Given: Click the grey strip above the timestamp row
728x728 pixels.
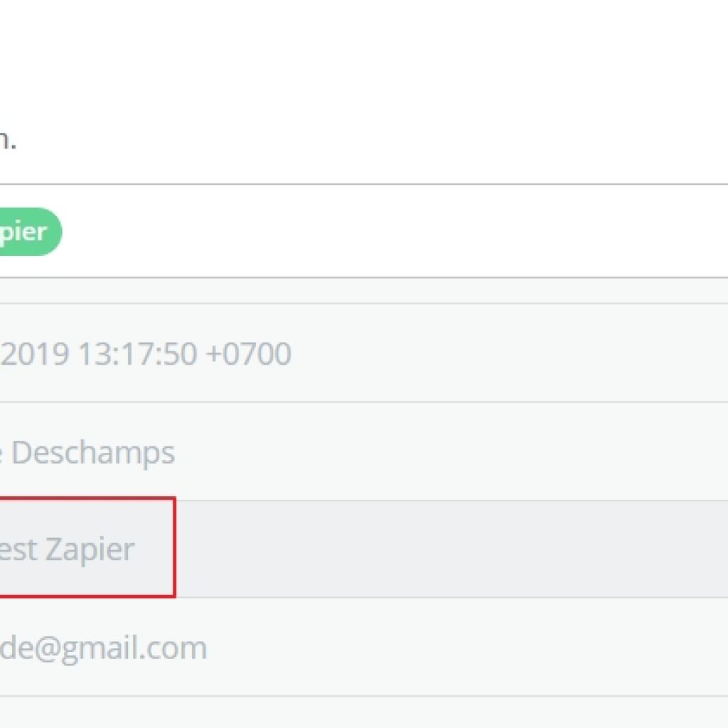Looking at the screenshot, I should click(355, 290).
